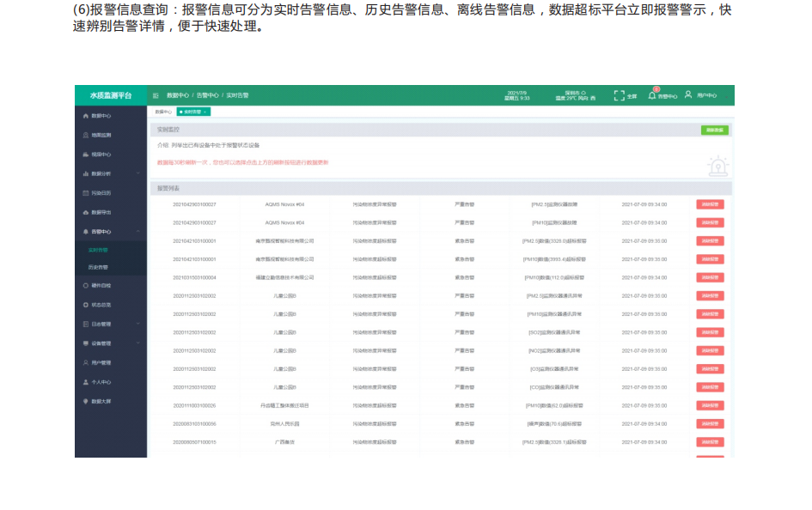Click device ID 2020080507100015
The width and height of the screenshot is (812, 510).
[x=195, y=442]
